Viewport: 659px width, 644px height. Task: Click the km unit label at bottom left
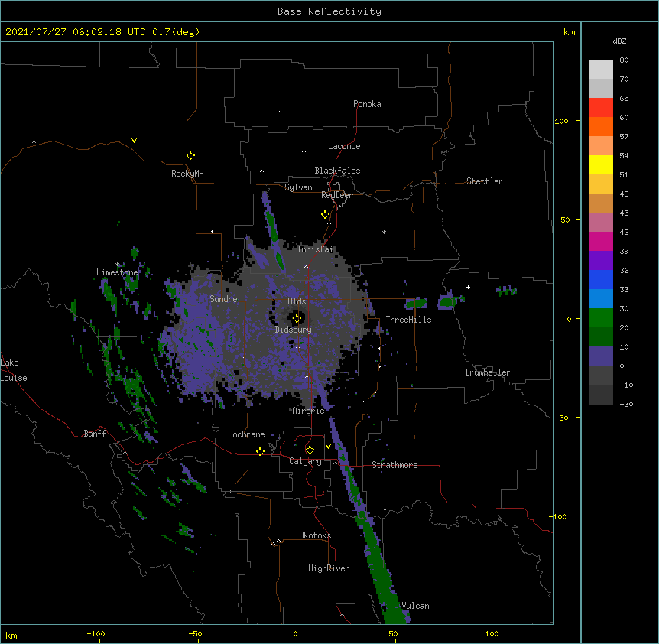(x=11, y=635)
